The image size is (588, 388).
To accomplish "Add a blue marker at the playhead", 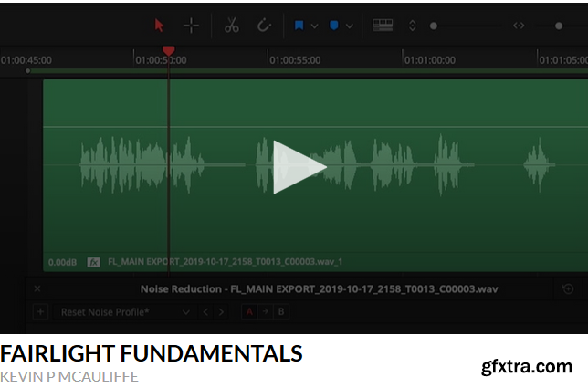I will pos(333,26).
